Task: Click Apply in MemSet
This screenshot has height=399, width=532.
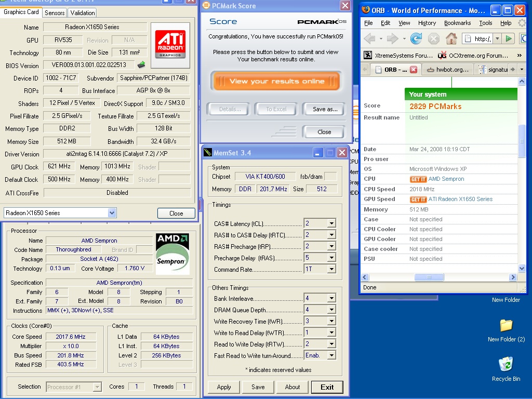Action: pos(224,387)
